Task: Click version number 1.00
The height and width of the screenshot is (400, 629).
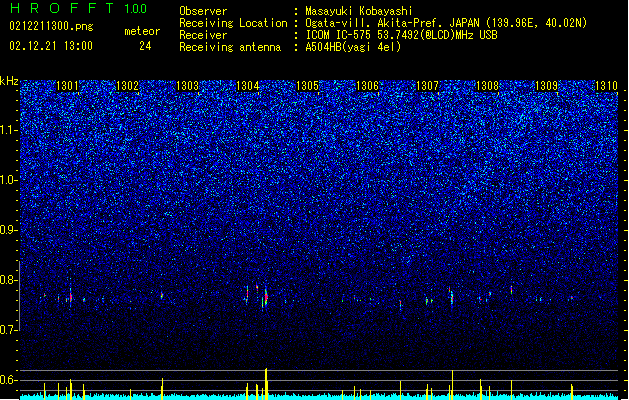Action: coord(135,9)
